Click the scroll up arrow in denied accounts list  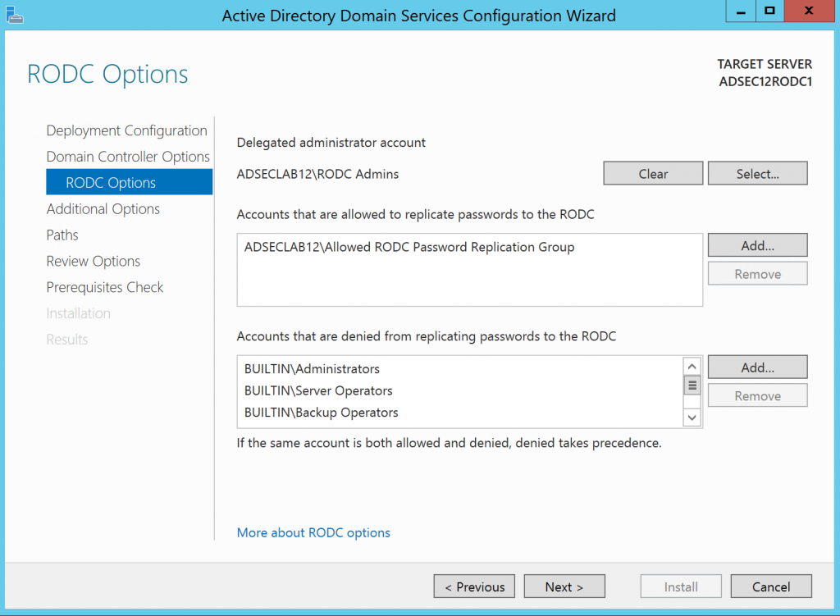(x=692, y=365)
